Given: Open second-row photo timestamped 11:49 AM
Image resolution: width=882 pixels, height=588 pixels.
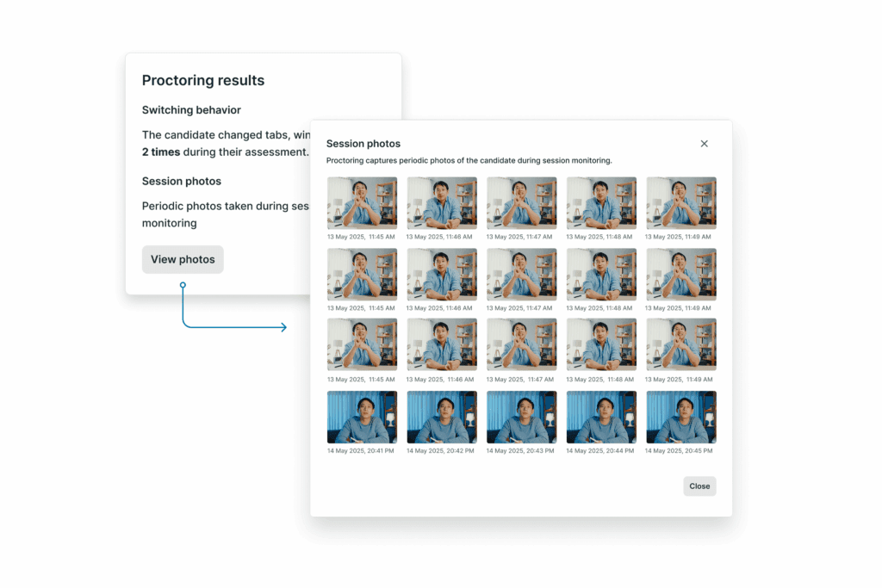Looking at the screenshot, I should click(681, 275).
